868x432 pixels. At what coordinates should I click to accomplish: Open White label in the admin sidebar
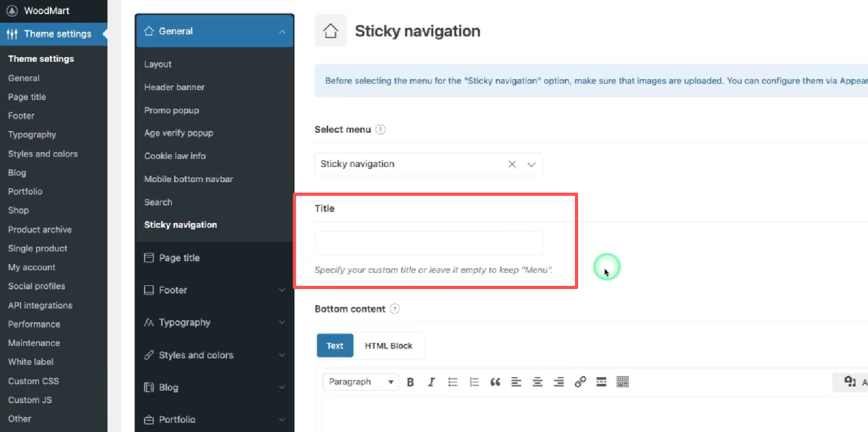(31, 362)
